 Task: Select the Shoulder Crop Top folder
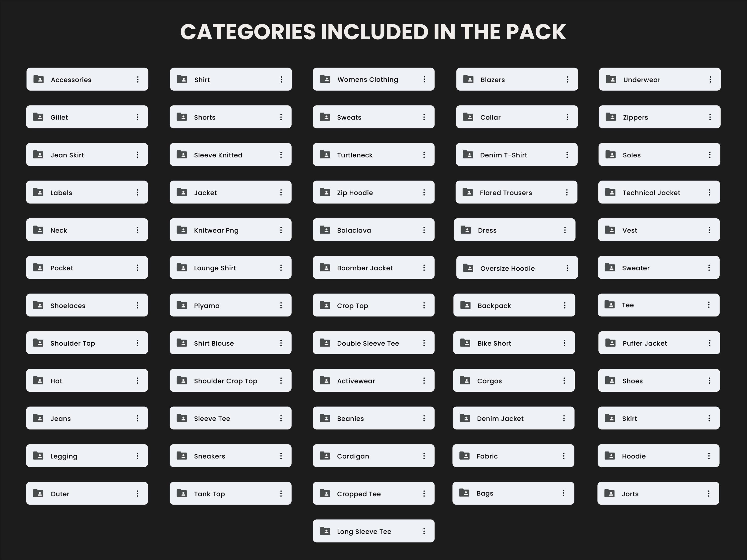tap(225, 381)
